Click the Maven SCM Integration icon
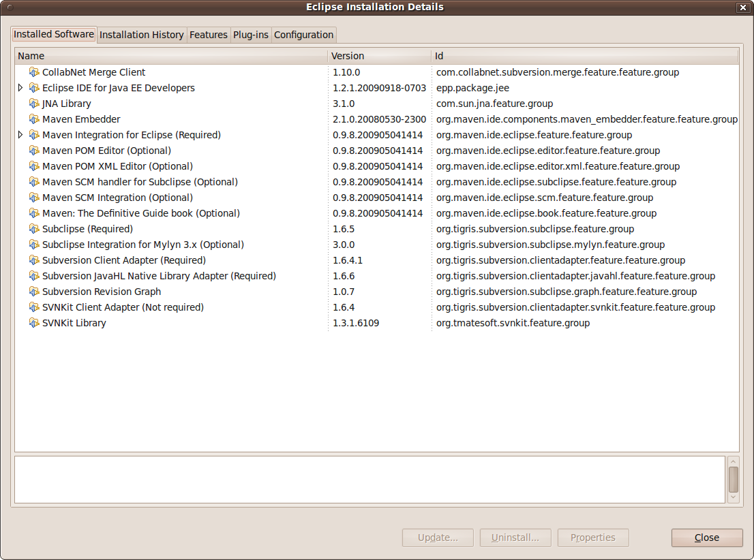754x560 pixels. click(34, 198)
